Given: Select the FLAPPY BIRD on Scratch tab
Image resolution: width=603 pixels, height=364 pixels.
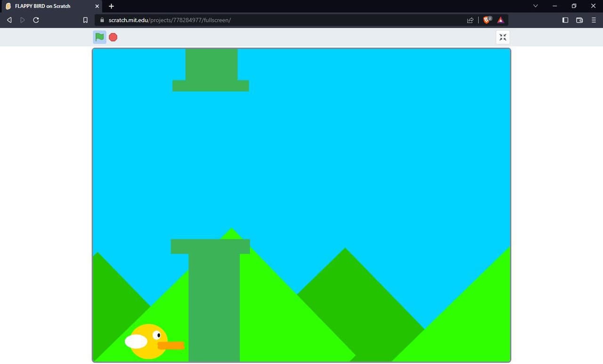Looking at the screenshot, I should coord(52,6).
